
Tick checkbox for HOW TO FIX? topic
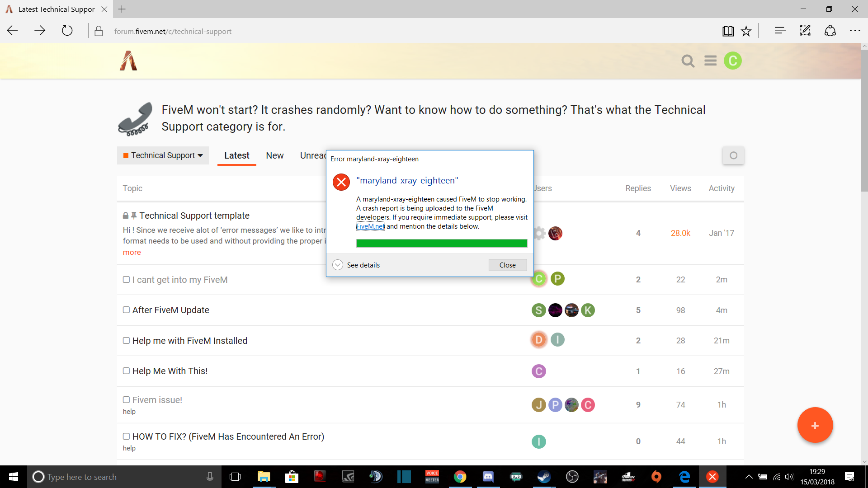pos(126,436)
